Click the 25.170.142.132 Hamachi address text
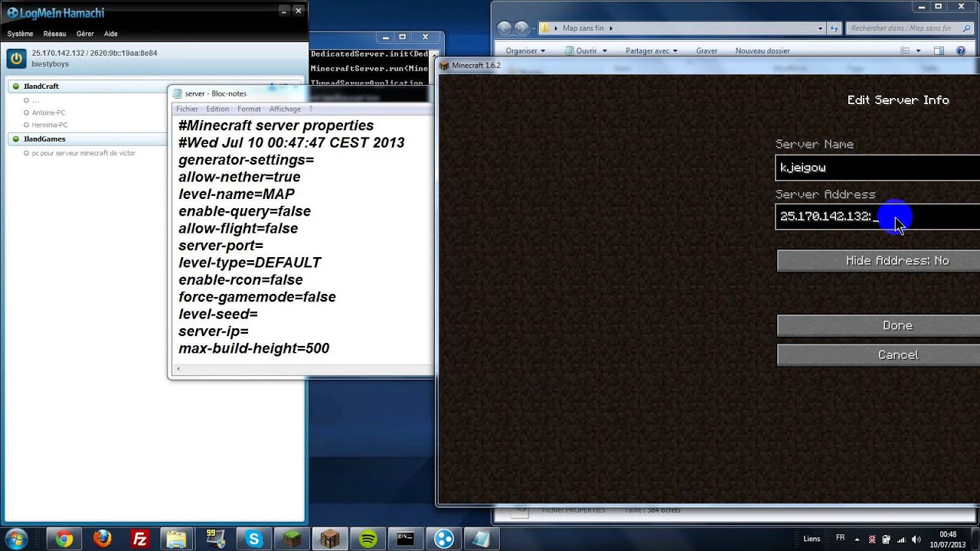This screenshot has width=980, height=551. point(58,54)
